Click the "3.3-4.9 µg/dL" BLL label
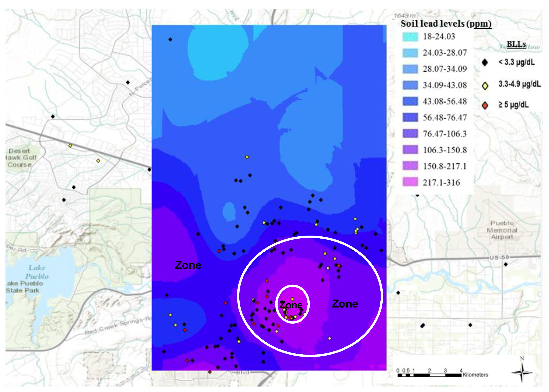 [520, 84]
